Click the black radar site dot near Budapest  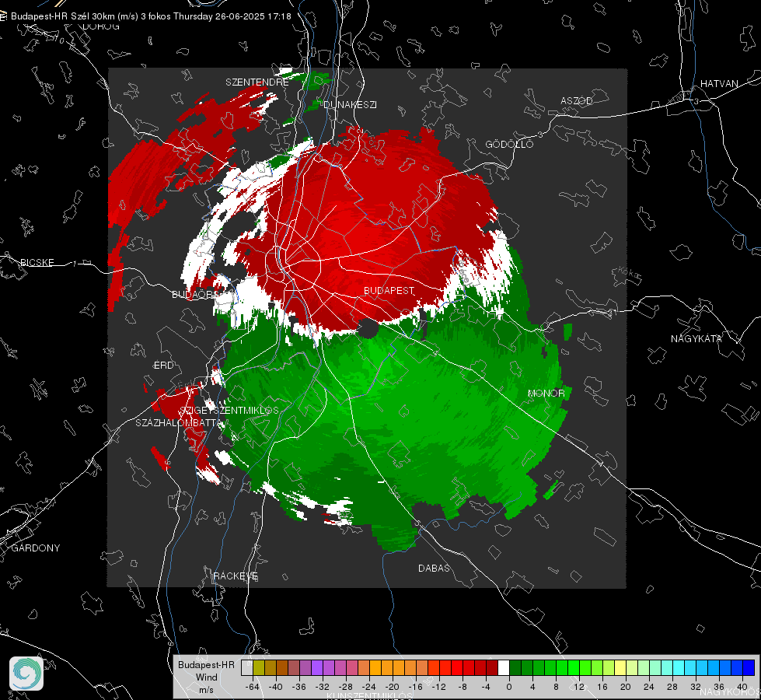368,328
